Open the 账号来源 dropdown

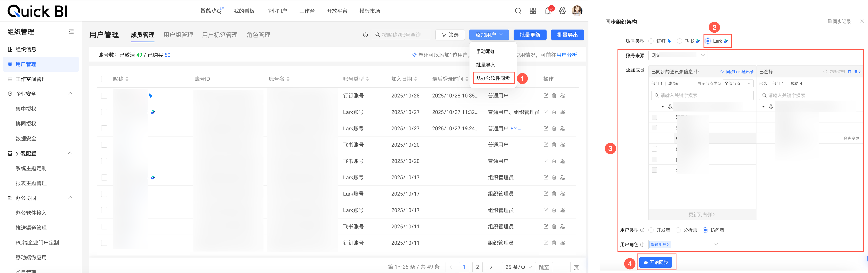click(678, 55)
